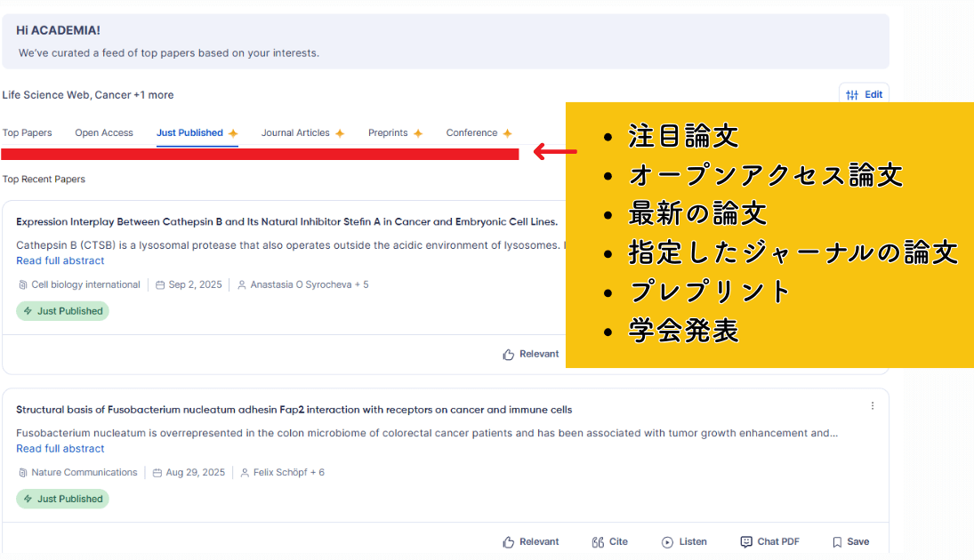Click the author icon before Anastasia O Syrocheva
The width and height of the screenshot is (974, 560).
pos(242,285)
